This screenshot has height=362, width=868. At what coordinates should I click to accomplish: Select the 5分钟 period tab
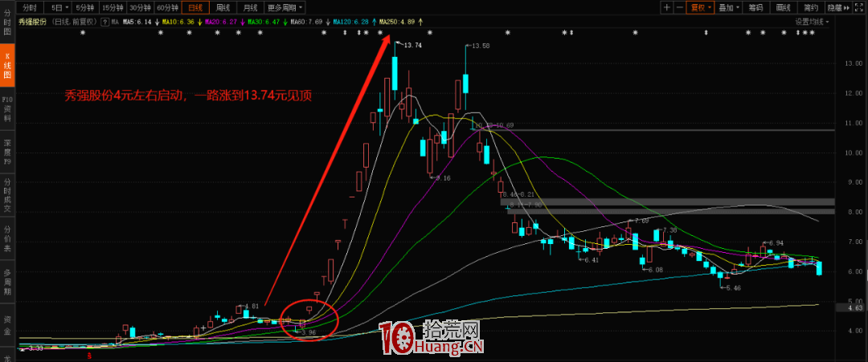click(84, 8)
